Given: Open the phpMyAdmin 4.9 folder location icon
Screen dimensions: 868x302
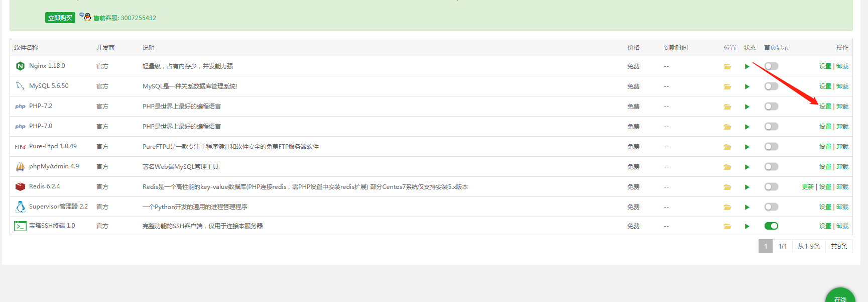Looking at the screenshot, I should [x=727, y=167].
